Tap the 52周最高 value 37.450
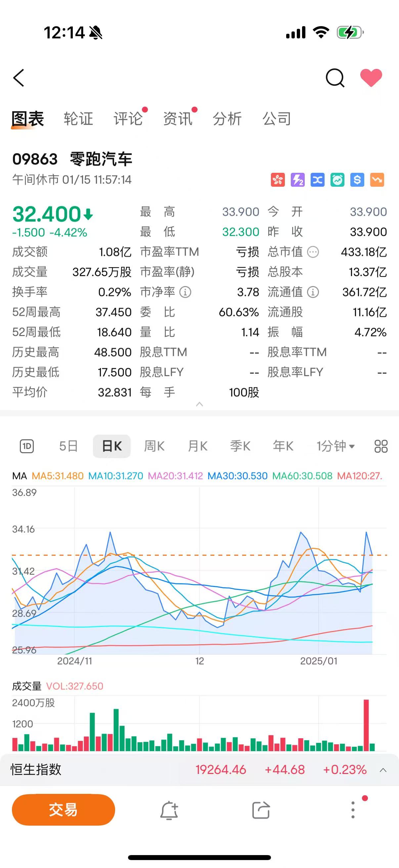The image size is (399, 868). (113, 313)
